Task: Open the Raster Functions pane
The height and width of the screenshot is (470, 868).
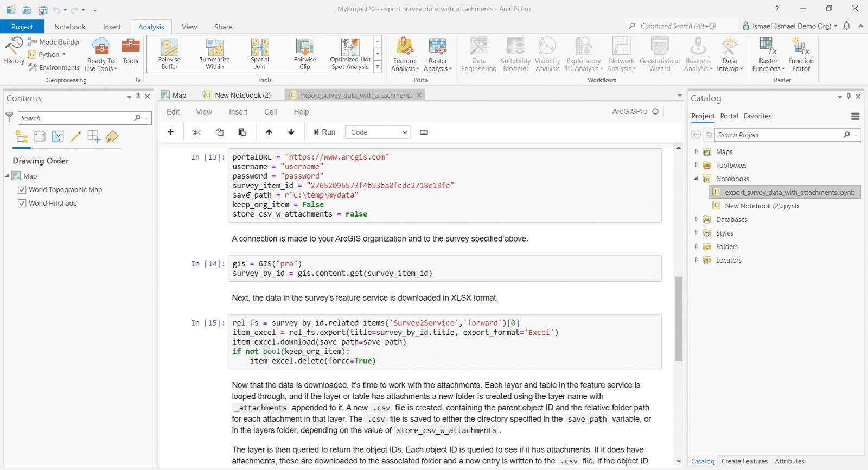Action: pyautogui.click(x=768, y=54)
